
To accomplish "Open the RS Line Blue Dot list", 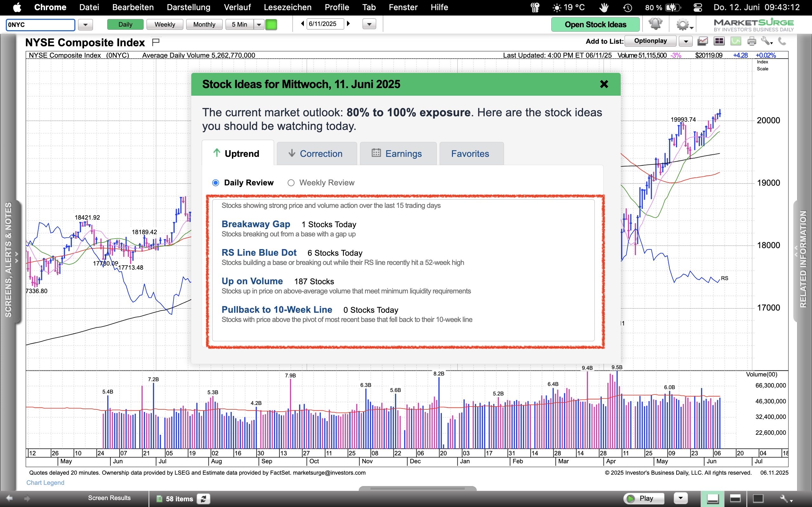I will pos(259,253).
